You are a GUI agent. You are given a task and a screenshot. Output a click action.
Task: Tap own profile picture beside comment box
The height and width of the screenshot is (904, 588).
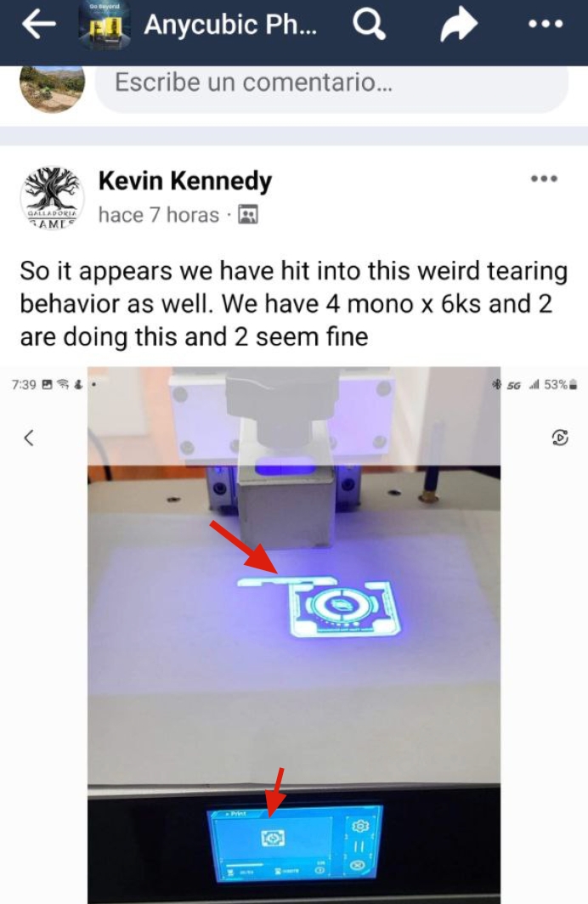pos(52,87)
